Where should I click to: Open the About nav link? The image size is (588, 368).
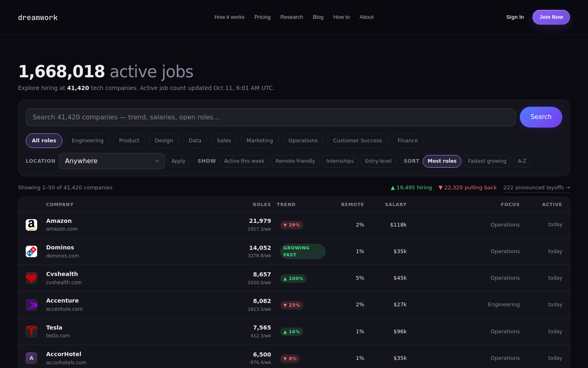[367, 17]
